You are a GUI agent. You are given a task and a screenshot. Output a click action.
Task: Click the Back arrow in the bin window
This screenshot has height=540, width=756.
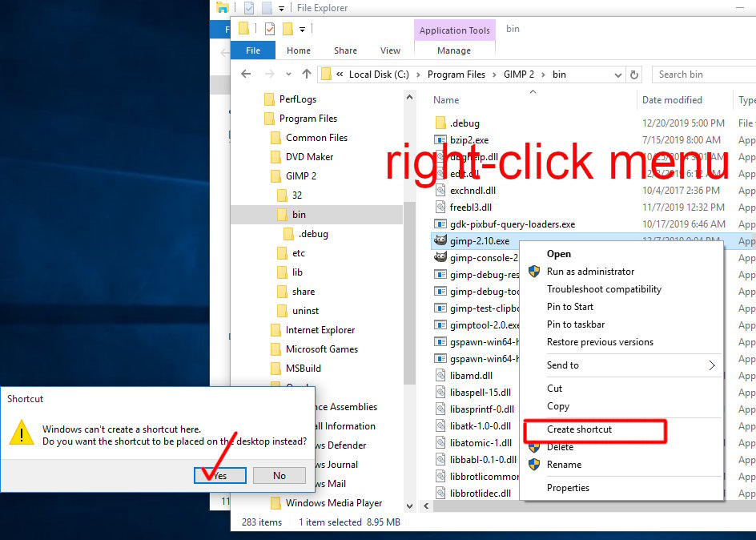[246, 75]
